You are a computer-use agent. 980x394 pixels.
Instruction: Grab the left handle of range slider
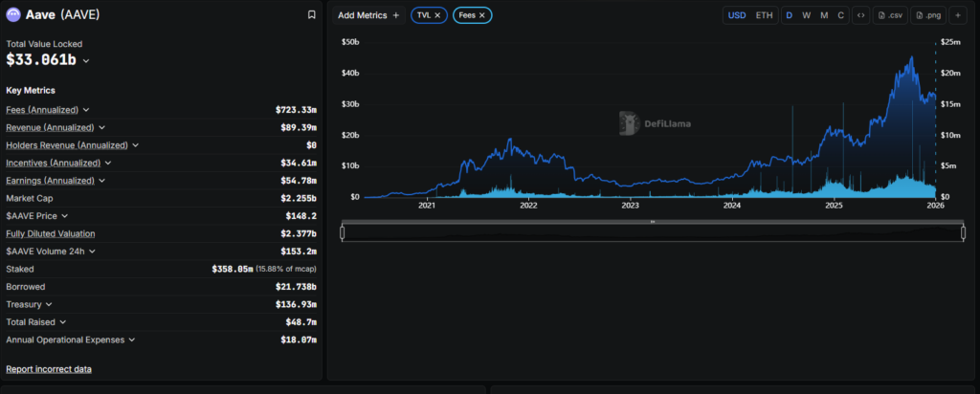click(343, 232)
